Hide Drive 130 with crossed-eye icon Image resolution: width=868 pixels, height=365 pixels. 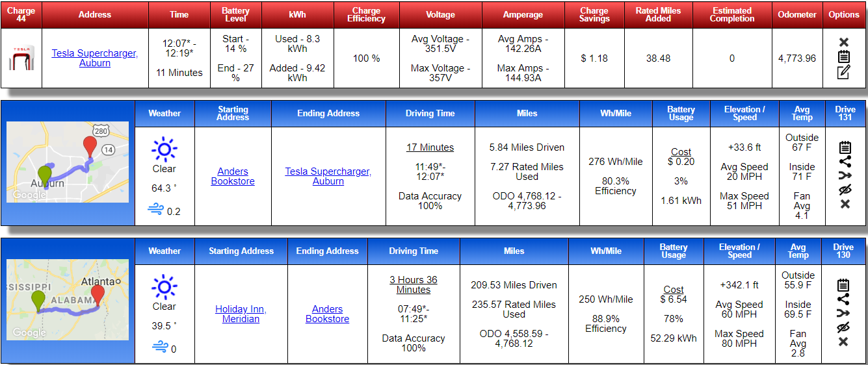843,327
